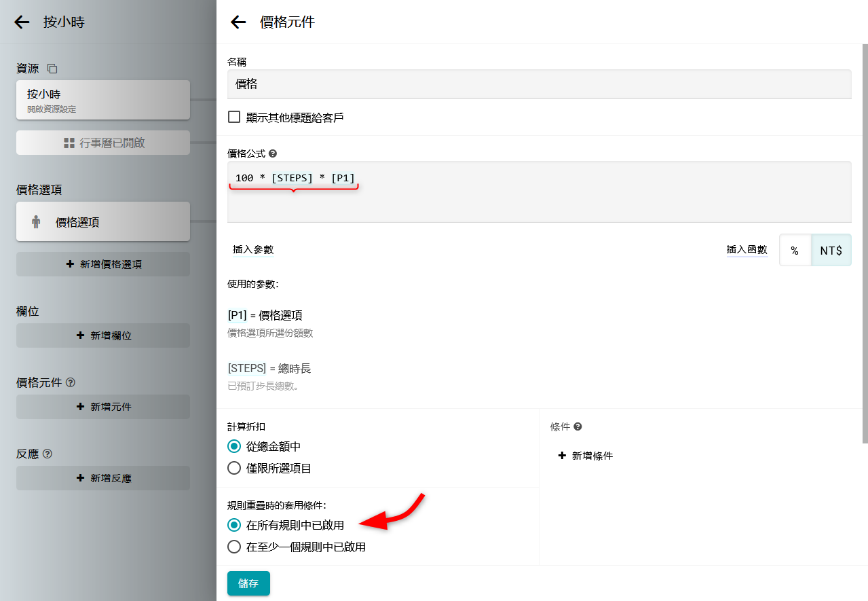This screenshot has width=868, height=601.
Task: Click the help icon next to 條件
Action: (578, 427)
